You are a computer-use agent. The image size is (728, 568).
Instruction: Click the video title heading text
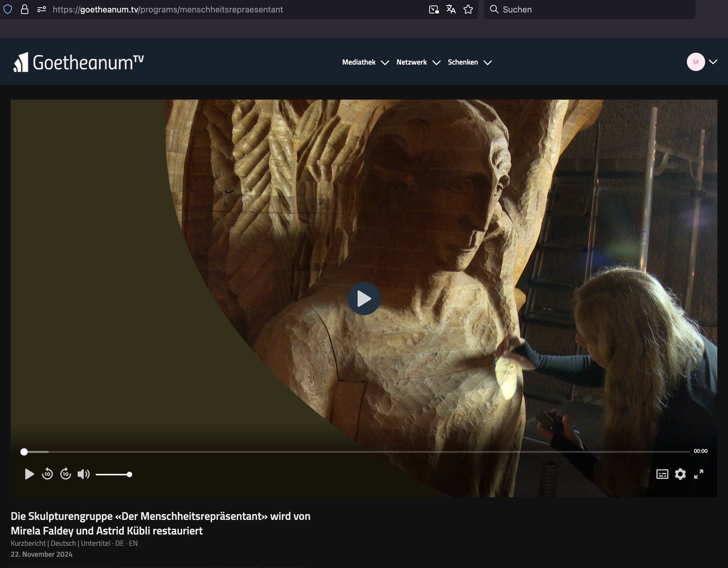160,523
